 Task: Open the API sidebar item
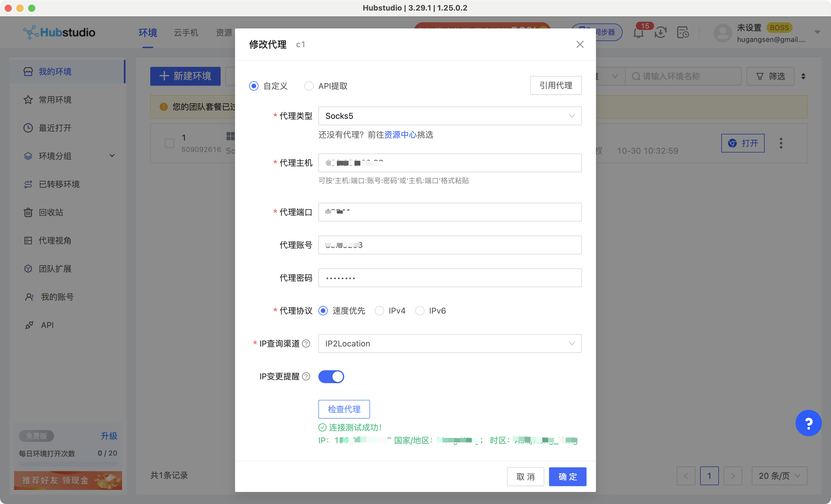tap(47, 325)
